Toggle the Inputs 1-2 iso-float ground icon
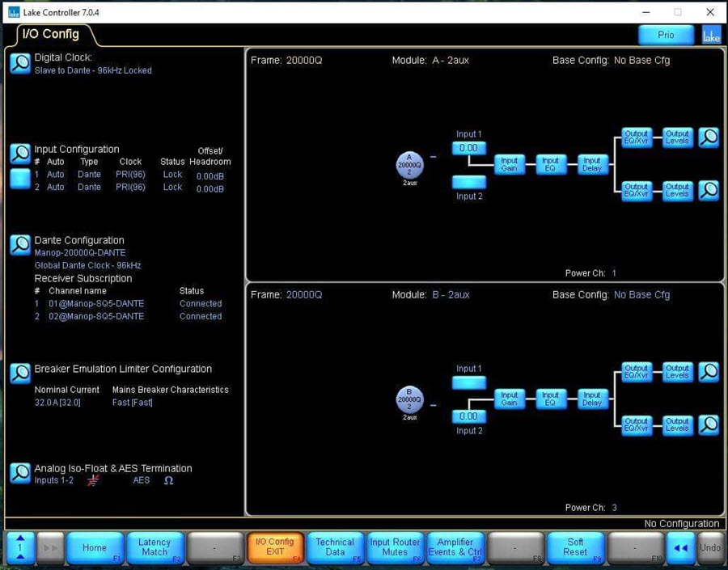 [93, 480]
